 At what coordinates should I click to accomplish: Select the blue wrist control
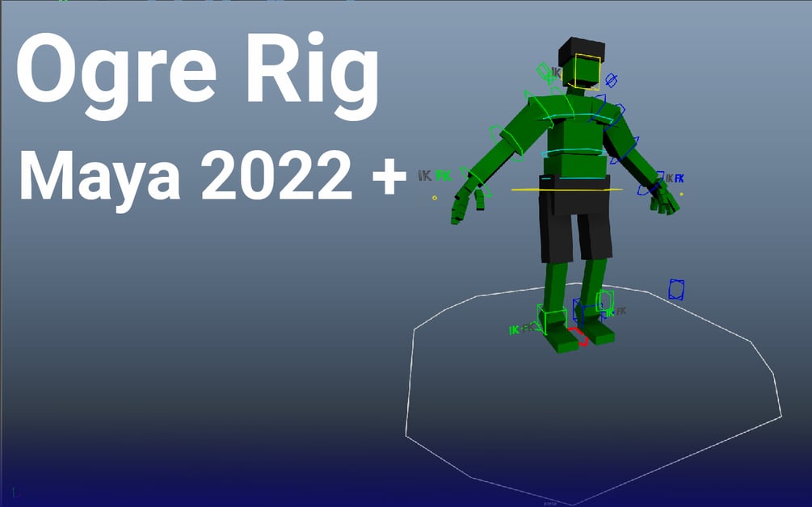pyautogui.click(x=650, y=183)
